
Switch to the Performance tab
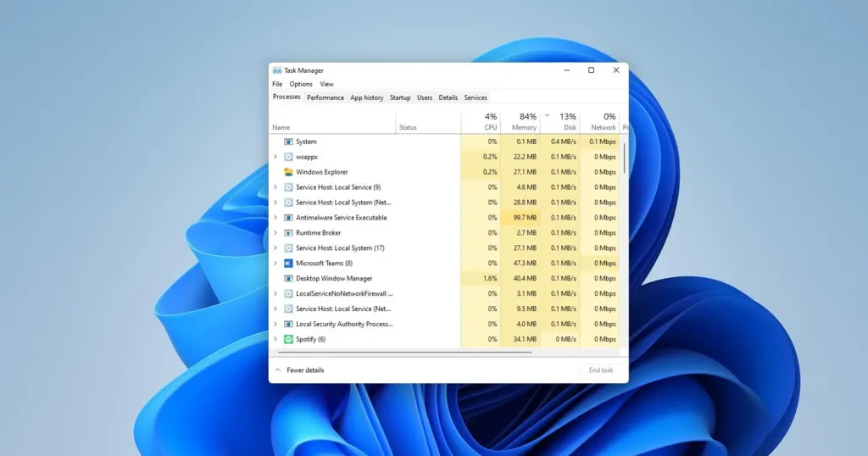[x=325, y=97]
